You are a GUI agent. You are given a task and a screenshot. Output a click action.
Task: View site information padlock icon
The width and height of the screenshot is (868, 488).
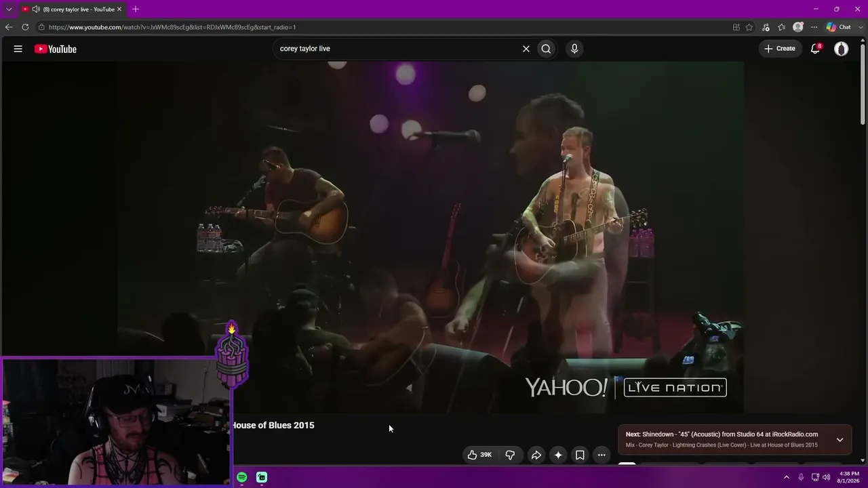tap(41, 27)
